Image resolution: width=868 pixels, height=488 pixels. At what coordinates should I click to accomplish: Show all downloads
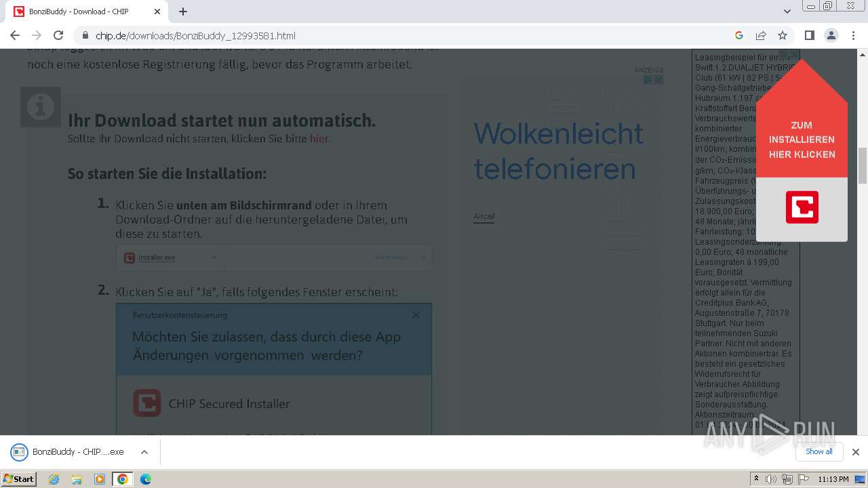coord(819,451)
